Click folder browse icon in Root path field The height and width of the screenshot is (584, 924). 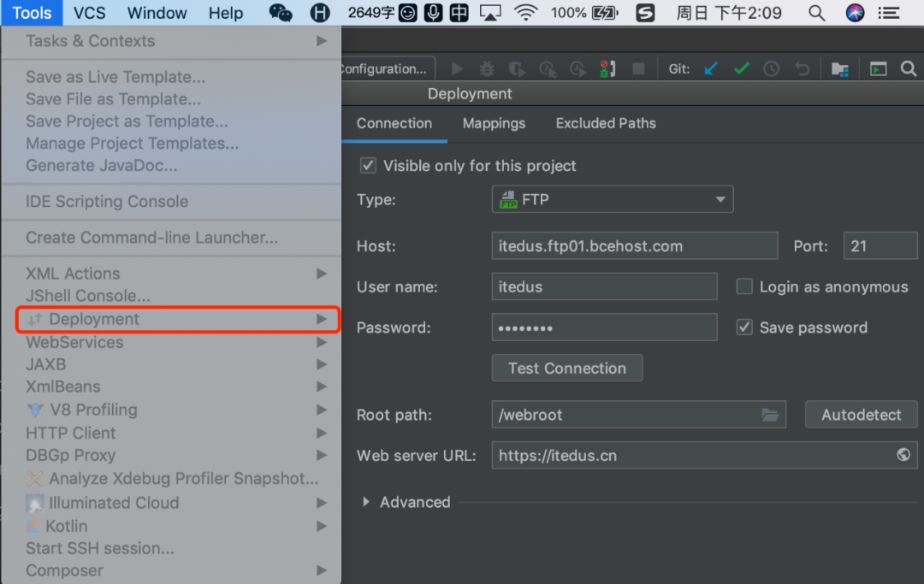tap(770, 415)
